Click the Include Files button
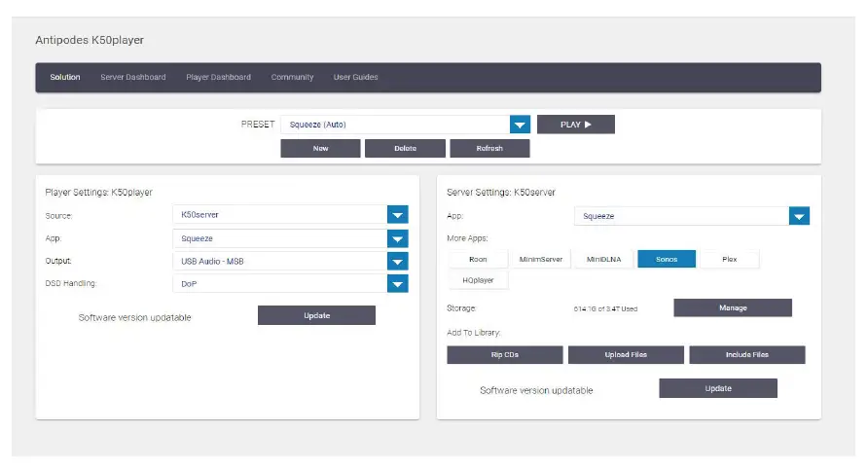 [747, 354]
